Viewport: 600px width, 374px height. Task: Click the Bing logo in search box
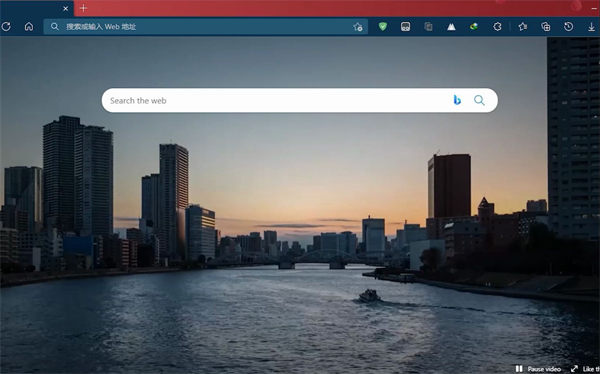click(457, 100)
